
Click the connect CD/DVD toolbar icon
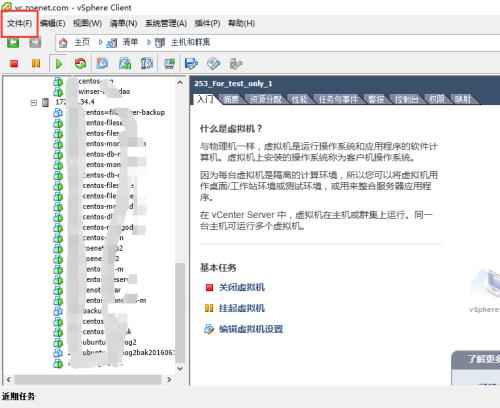[213, 63]
